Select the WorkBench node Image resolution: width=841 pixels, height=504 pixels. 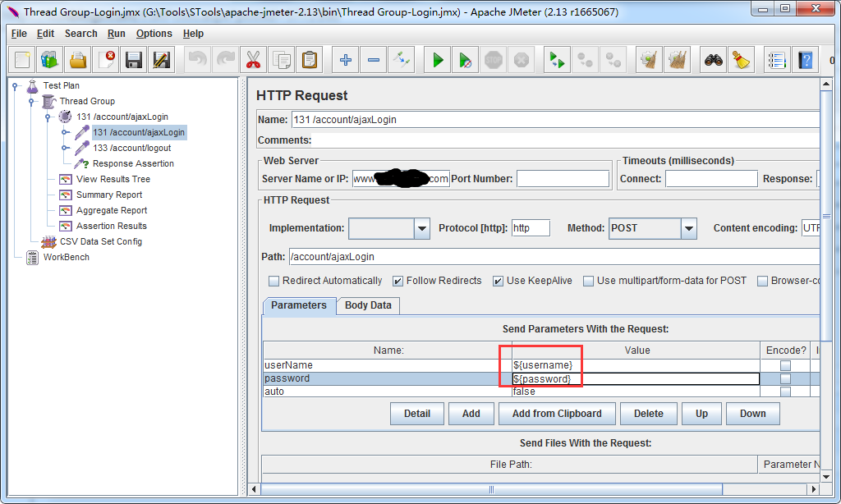click(x=66, y=258)
